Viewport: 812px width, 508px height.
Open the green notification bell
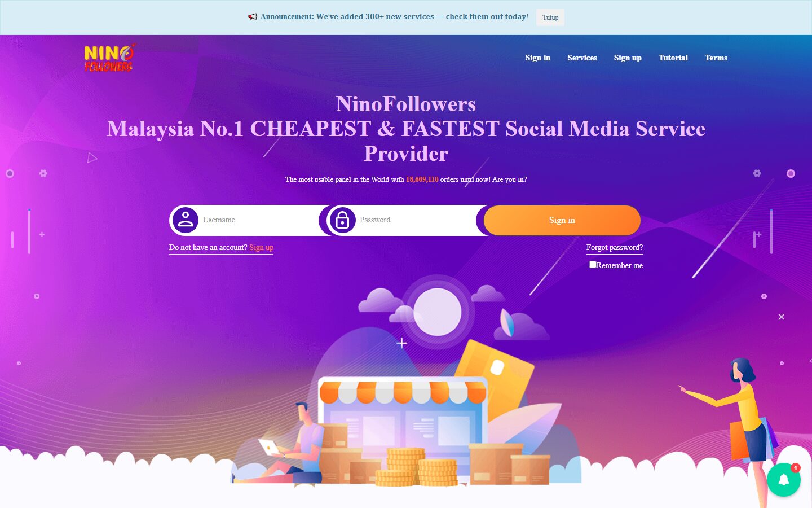click(784, 480)
